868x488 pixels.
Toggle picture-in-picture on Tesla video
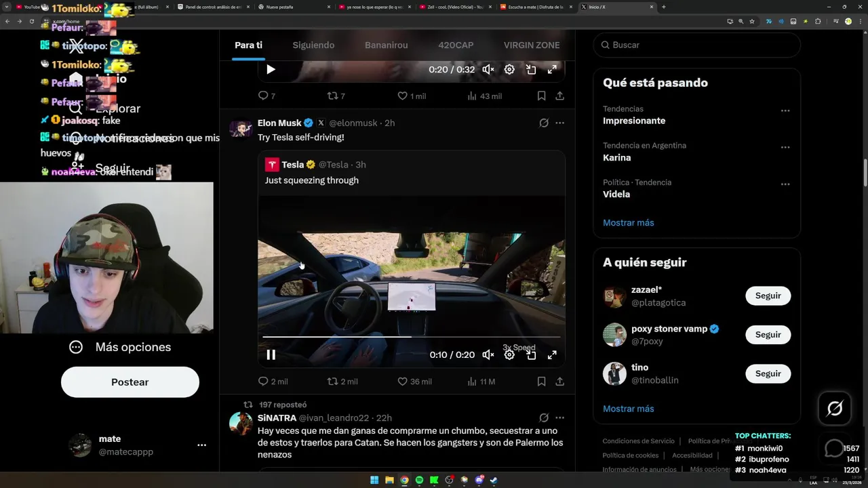click(x=531, y=354)
